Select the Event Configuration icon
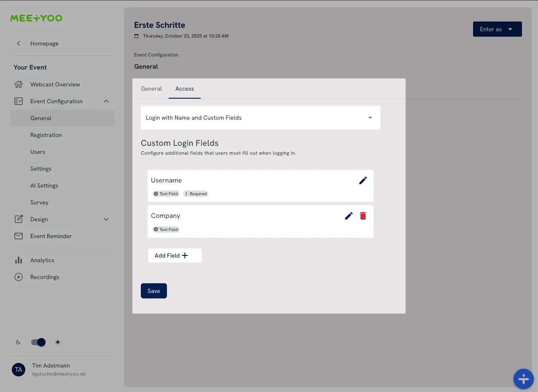This screenshot has width=538, height=392. [x=19, y=101]
